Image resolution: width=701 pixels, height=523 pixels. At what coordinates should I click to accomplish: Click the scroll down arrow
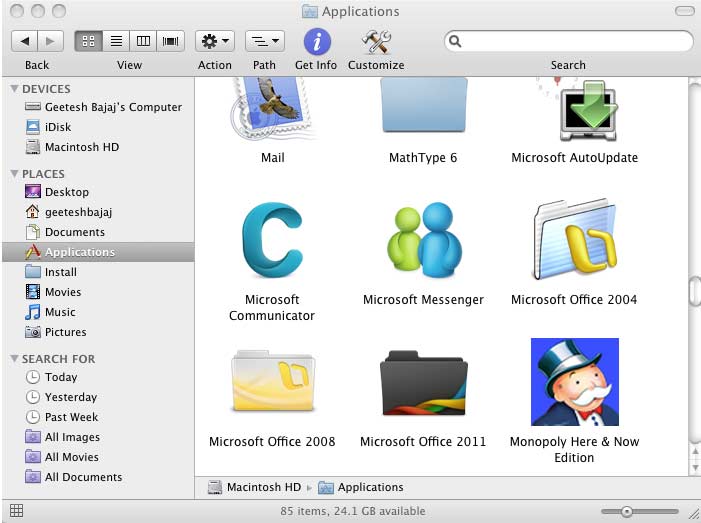(695, 468)
